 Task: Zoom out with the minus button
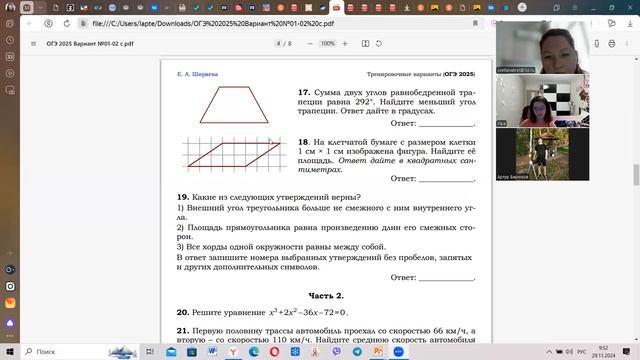point(310,44)
